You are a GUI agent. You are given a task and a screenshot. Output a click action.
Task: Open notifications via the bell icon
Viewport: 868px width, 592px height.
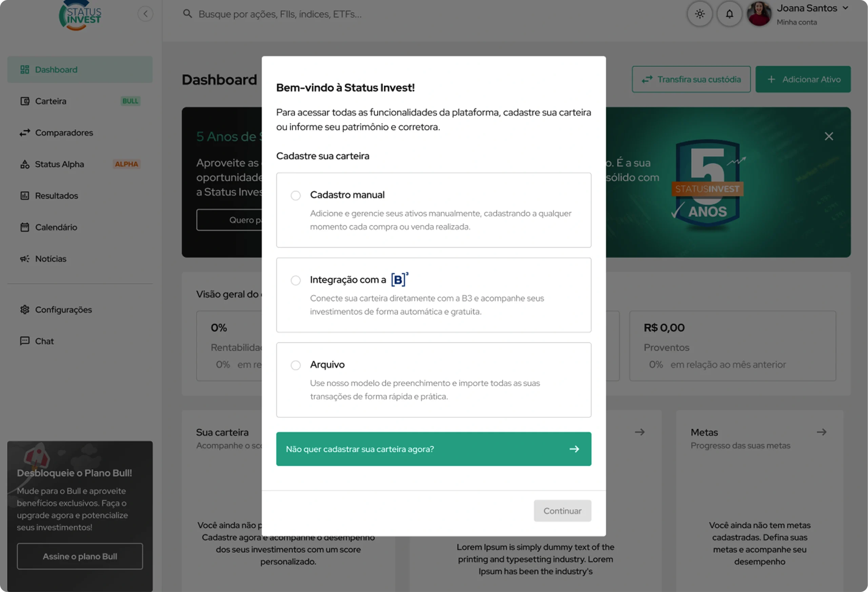(729, 14)
